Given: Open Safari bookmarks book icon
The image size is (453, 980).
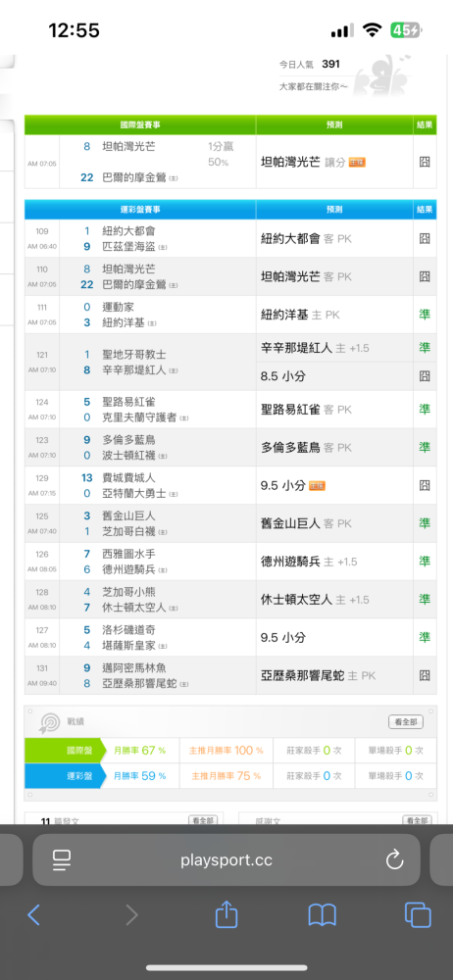Looking at the screenshot, I should click(323, 915).
